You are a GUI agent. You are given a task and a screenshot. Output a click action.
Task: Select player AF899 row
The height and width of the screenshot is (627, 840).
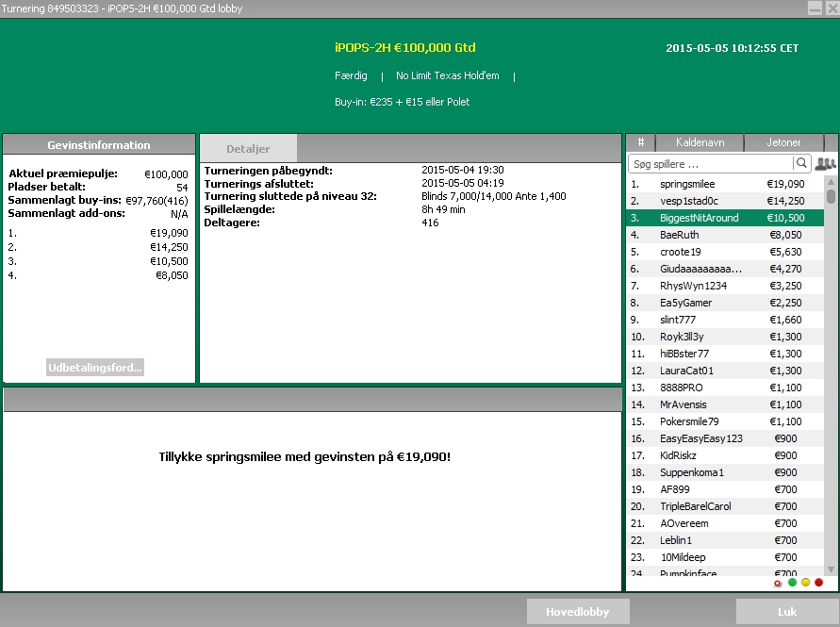[x=725, y=489]
